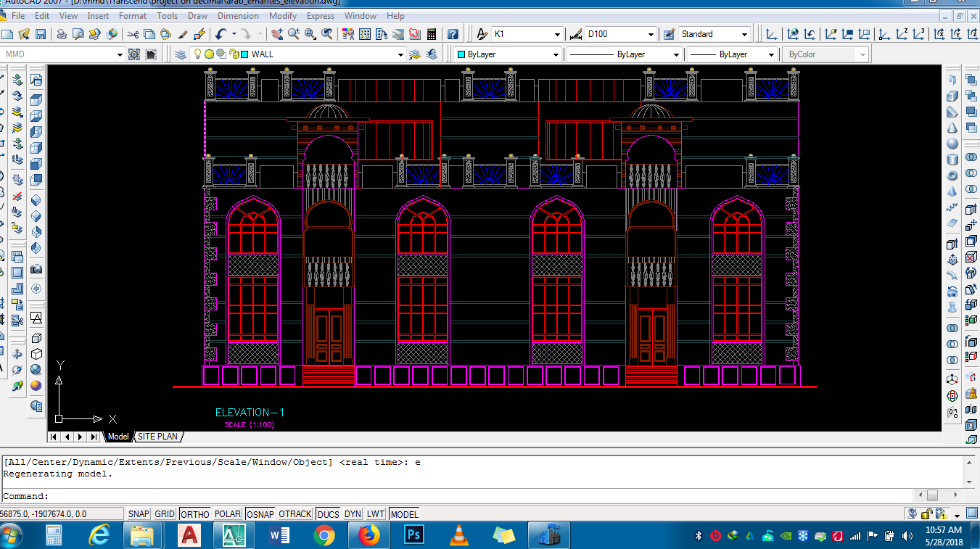
Task: Open the QuickCalc calculator
Action: 432,34
